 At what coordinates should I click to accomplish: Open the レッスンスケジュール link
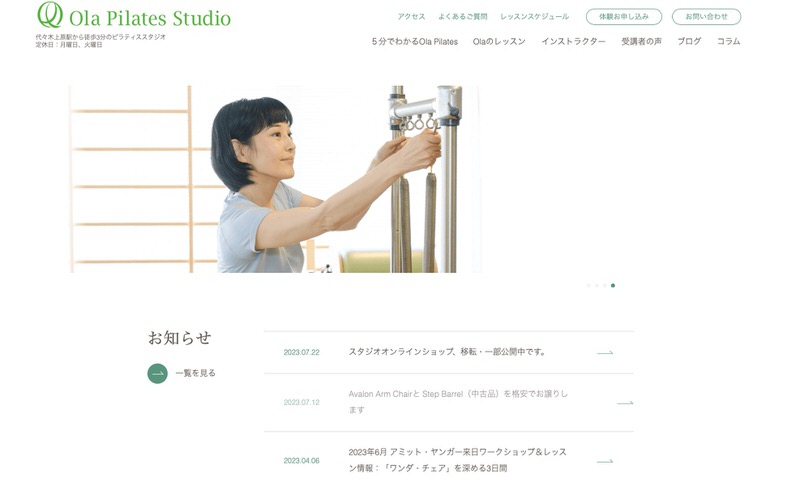[534, 16]
